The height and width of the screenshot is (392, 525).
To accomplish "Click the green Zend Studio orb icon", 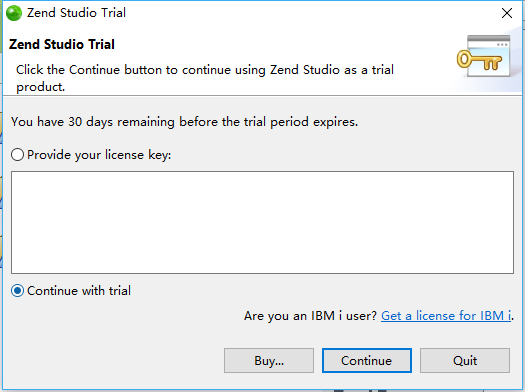I will point(14,13).
